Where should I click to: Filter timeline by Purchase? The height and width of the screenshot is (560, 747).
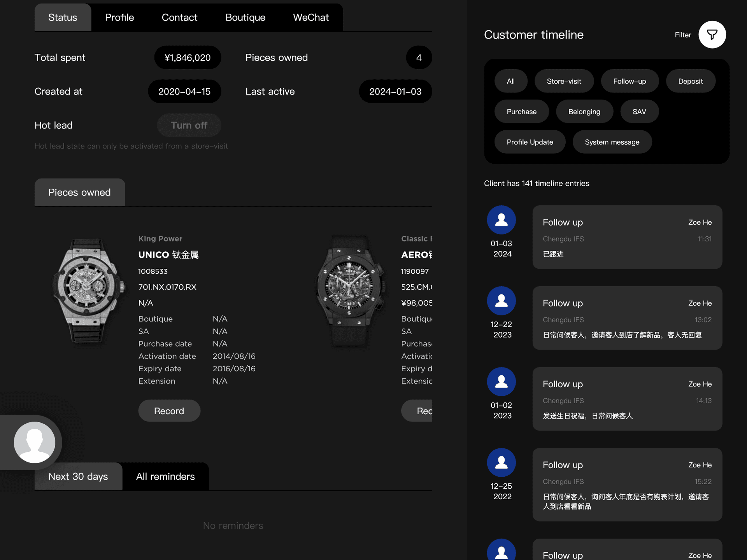[x=521, y=112]
